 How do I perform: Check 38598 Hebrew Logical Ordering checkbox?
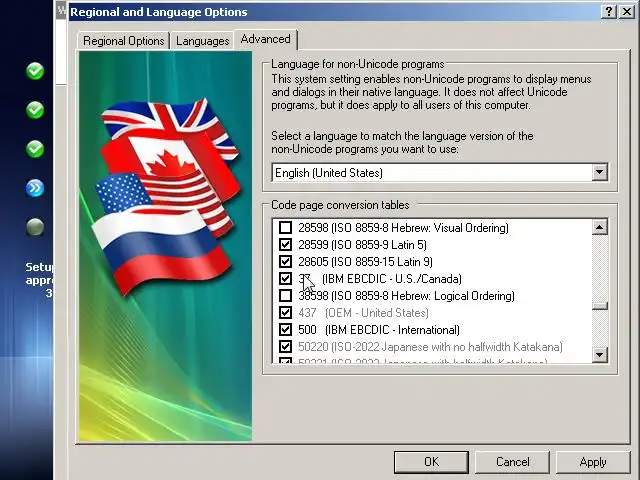[285, 296]
